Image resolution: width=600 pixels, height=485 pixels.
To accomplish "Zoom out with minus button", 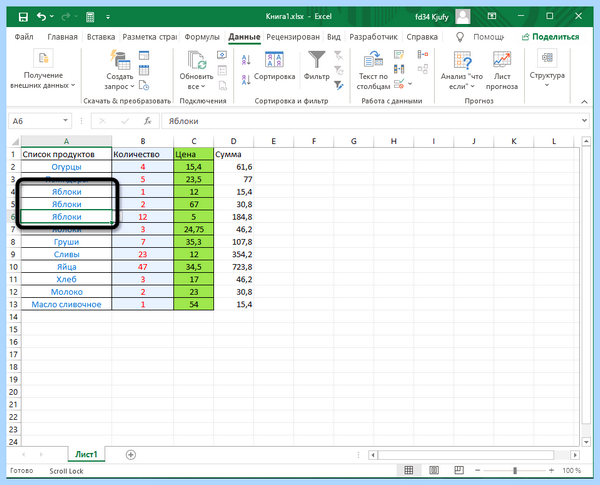I will [478, 470].
